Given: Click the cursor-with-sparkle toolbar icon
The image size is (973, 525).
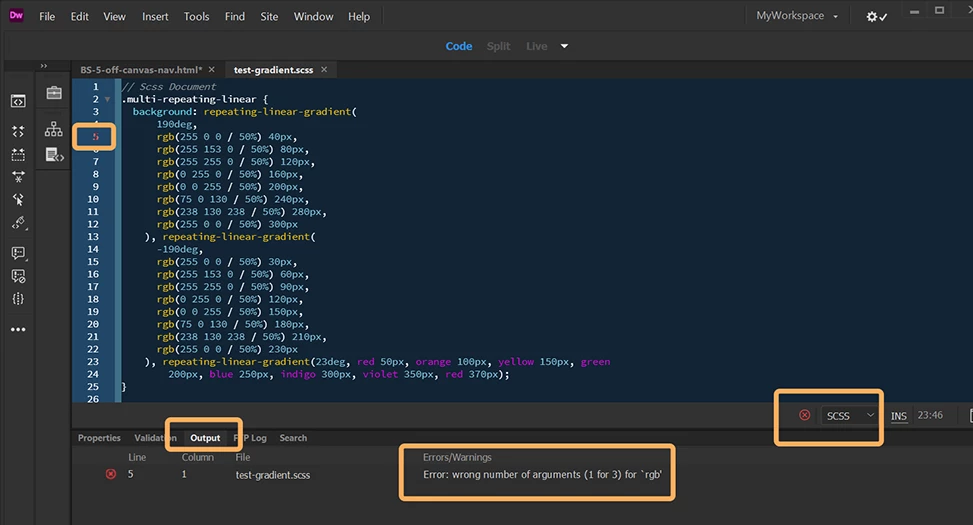Looking at the screenshot, I should (x=18, y=199).
